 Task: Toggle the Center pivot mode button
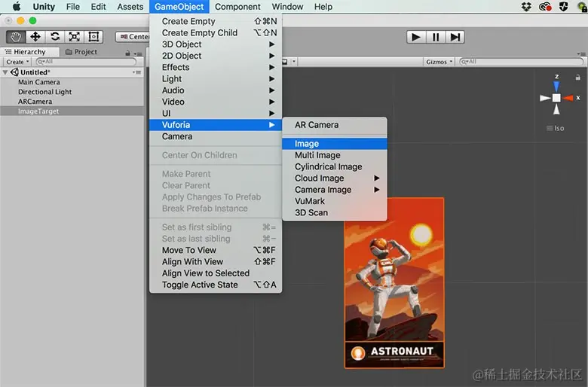(x=133, y=37)
